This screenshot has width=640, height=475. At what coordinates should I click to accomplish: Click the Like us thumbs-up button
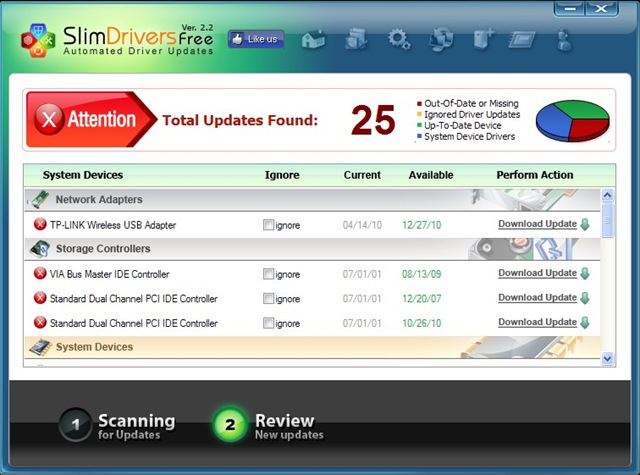[x=256, y=39]
